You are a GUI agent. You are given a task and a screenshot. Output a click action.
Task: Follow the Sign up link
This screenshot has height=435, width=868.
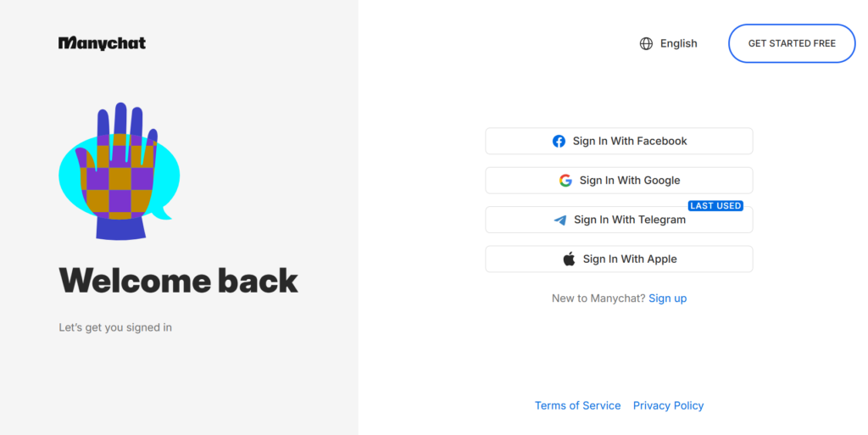(668, 298)
